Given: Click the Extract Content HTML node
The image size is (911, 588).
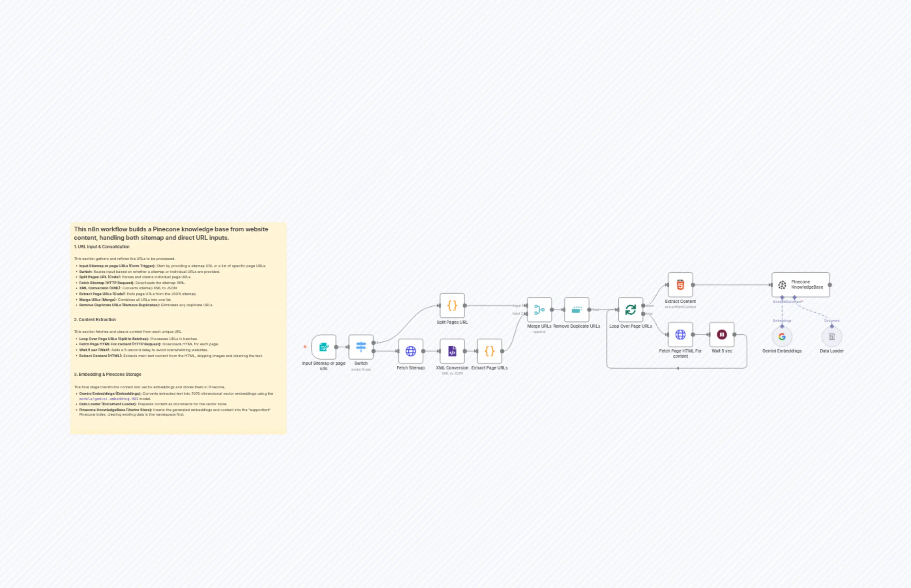Looking at the screenshot, I should tap(680, 284).
